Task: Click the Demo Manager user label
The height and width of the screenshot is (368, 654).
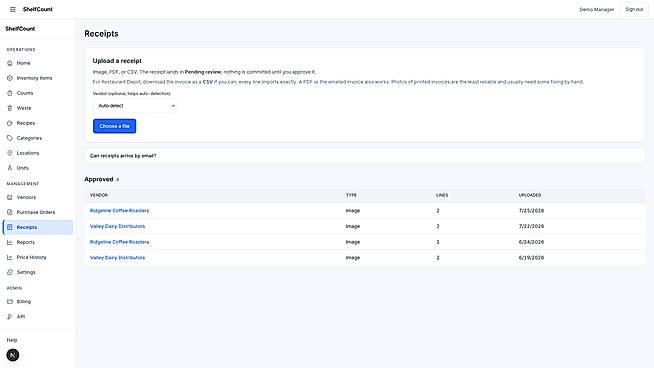Action: 596,9
